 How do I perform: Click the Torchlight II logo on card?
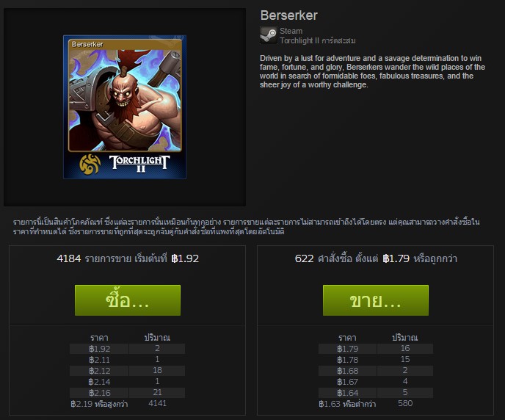139,164
